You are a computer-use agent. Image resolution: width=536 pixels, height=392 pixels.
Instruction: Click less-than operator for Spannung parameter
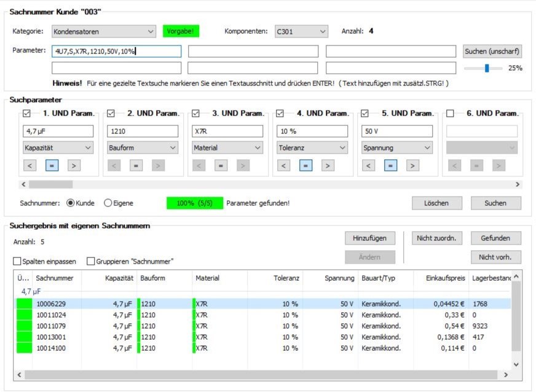click(369, 166)
